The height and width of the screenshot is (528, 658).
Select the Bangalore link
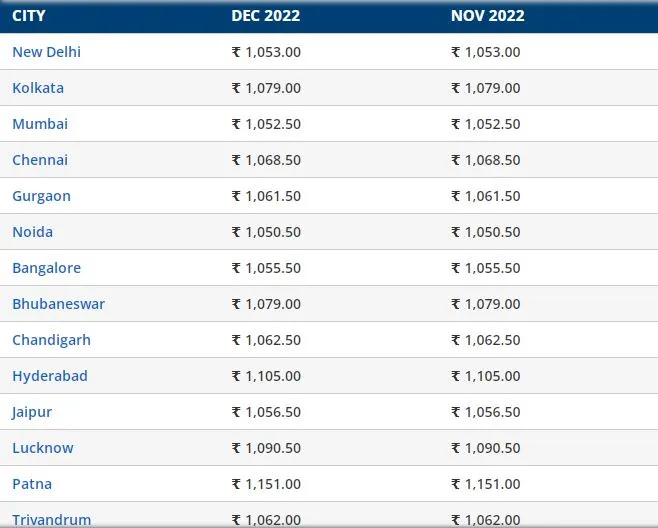(46, 268)
